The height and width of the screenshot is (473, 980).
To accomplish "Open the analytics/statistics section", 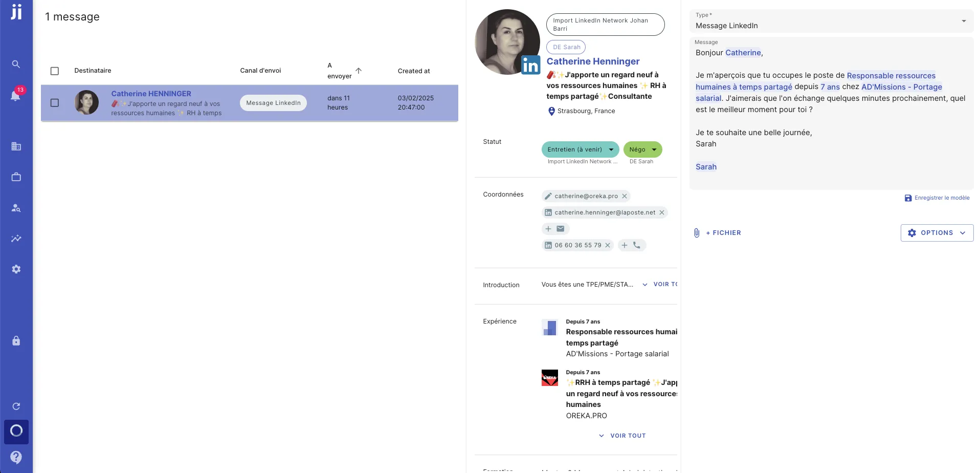I will [16, 239].
